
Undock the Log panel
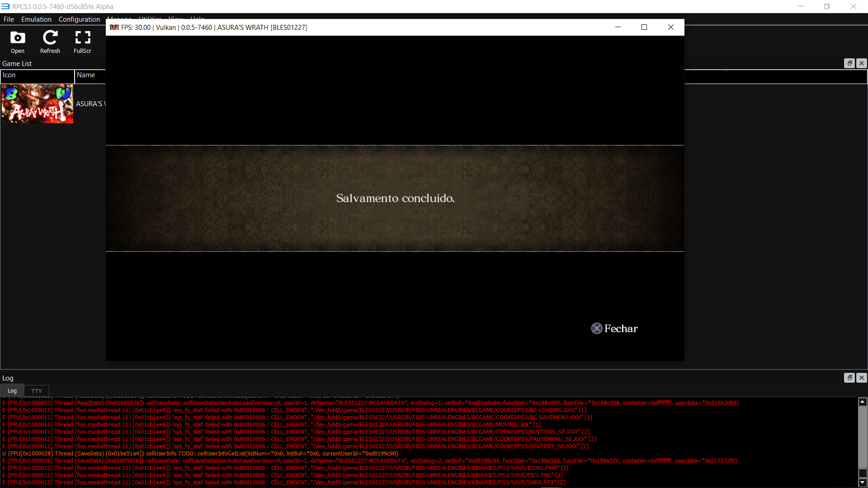[x=849, y=378]
